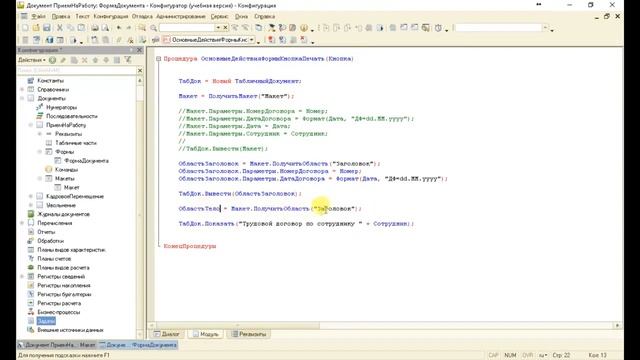Open the Отладка menu

(x=142, y=16)
